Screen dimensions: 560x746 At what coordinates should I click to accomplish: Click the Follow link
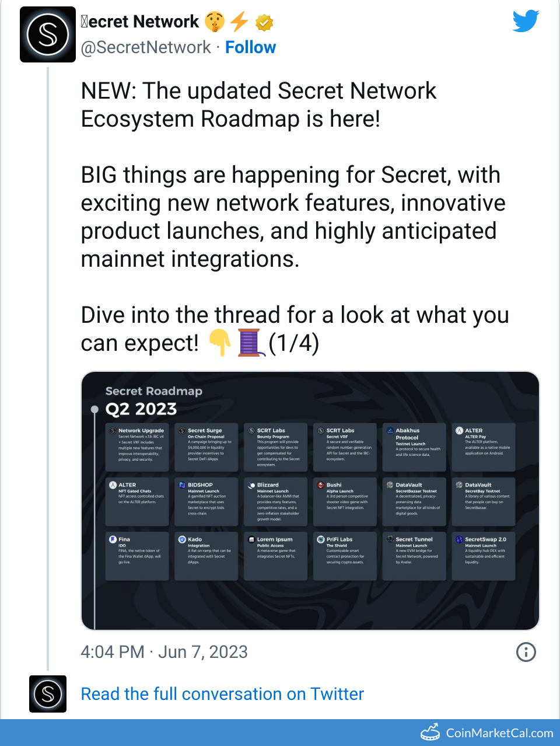tap(250, 47)
